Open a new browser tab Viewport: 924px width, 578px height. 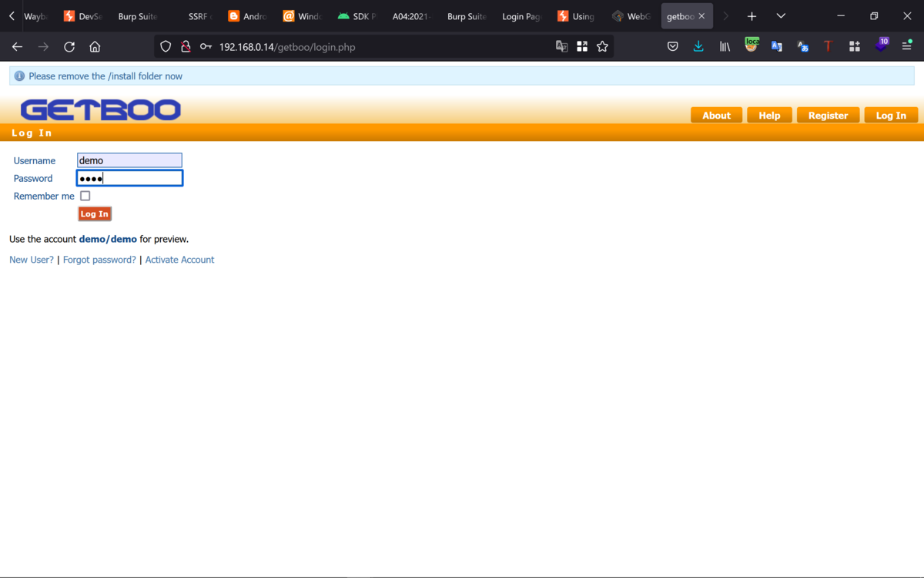point(752,16)
